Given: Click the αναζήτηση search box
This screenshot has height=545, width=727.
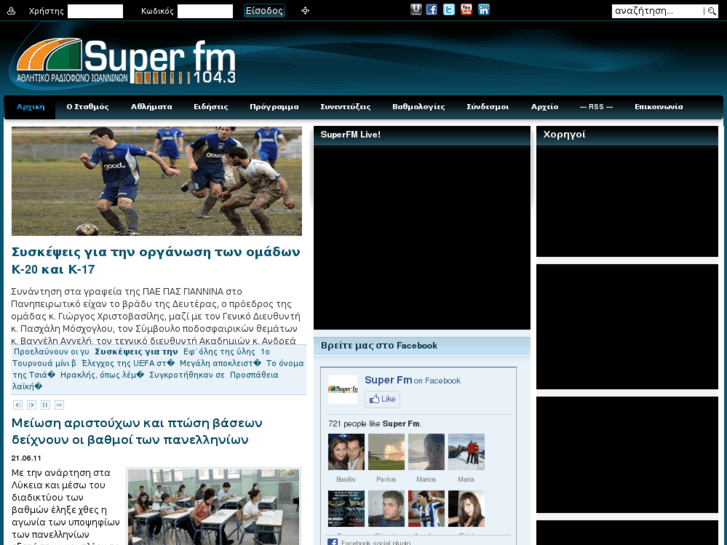Looking at the screenshot, I should pyautogui.click(x=657, y=11).
